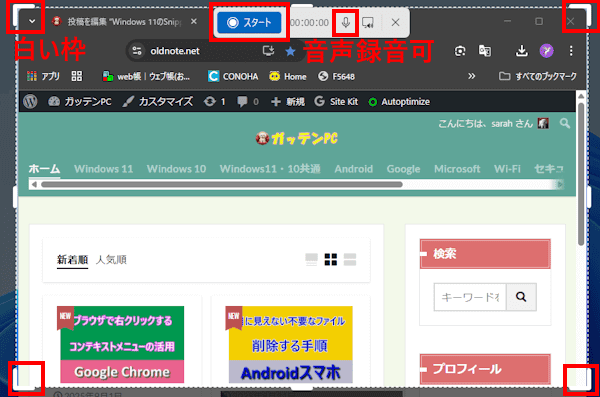
Task: Click the blue スタート record button
Action: [x=249, y=23]
